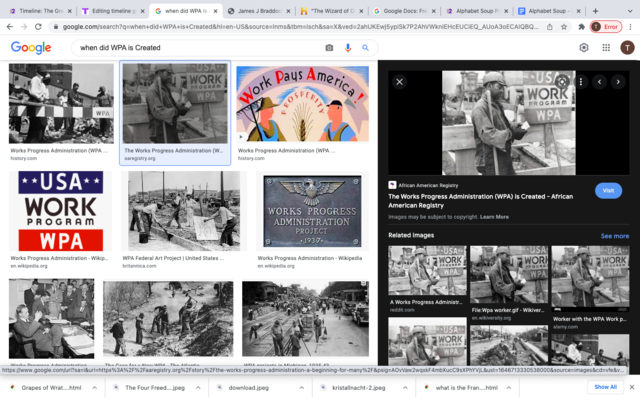Switch to The Wizard of Oz tab
Viewport: 640px width, 400px height.
coord(332,11)
